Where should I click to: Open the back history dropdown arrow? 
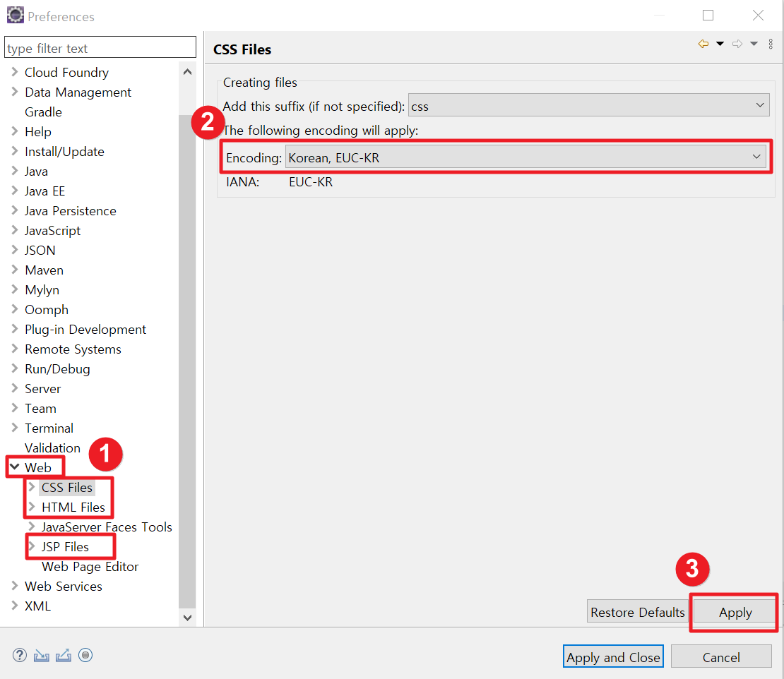[720, 44]
